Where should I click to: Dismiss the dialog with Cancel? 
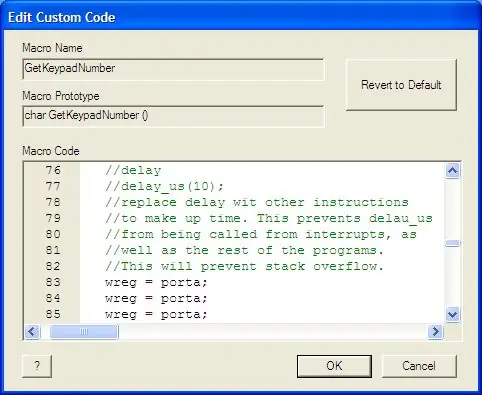click(x=419, y=366)
